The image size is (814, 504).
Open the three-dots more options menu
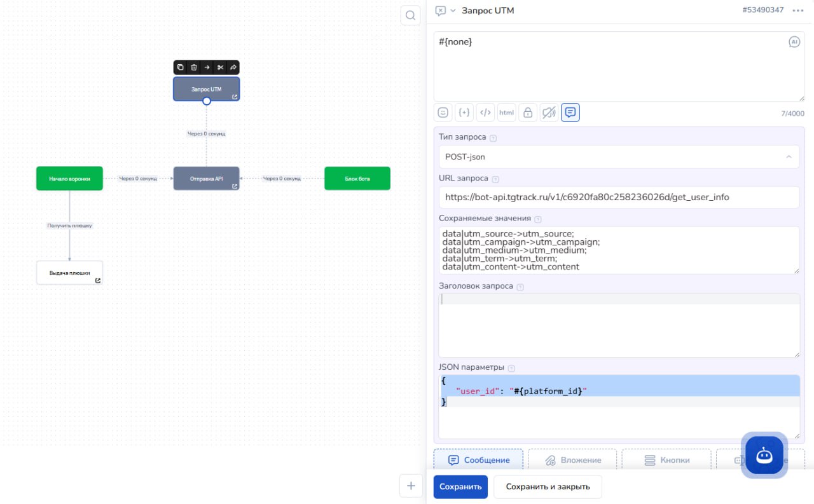797,11
